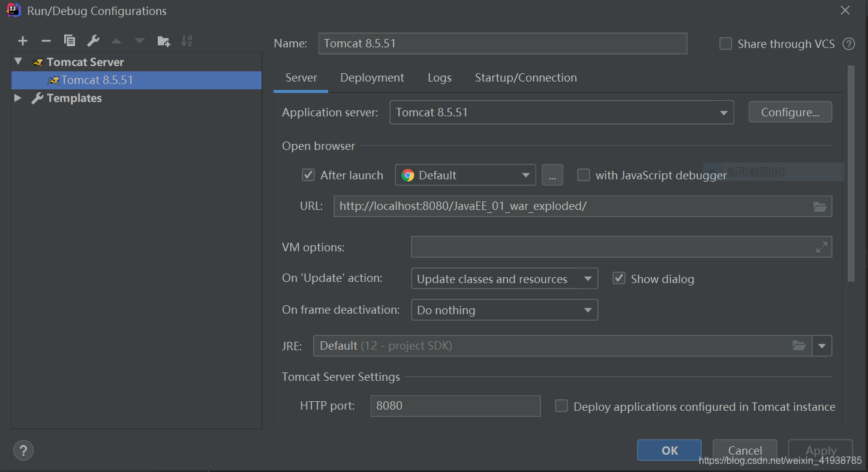Expand the Templates tree node

(x=18, y=98)
